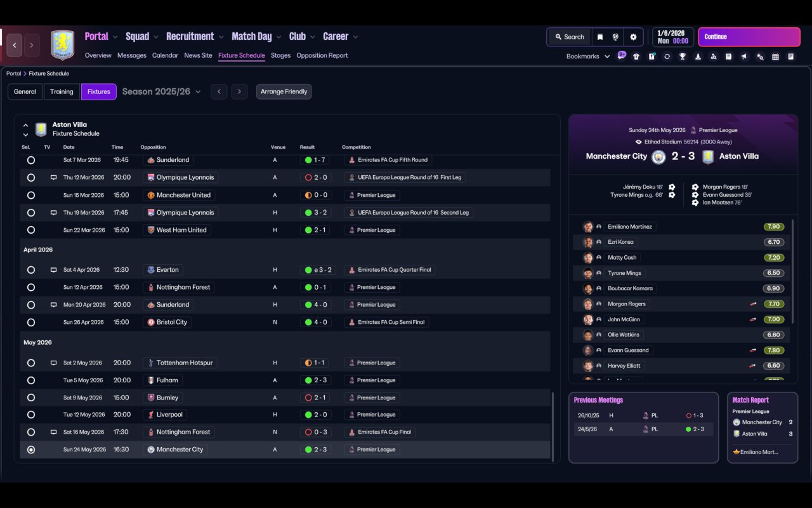This screenshot has height=508, width=812.
Task: Click the training cone bookmark icon
Action: pyautogui.click(x=698, y=57)
